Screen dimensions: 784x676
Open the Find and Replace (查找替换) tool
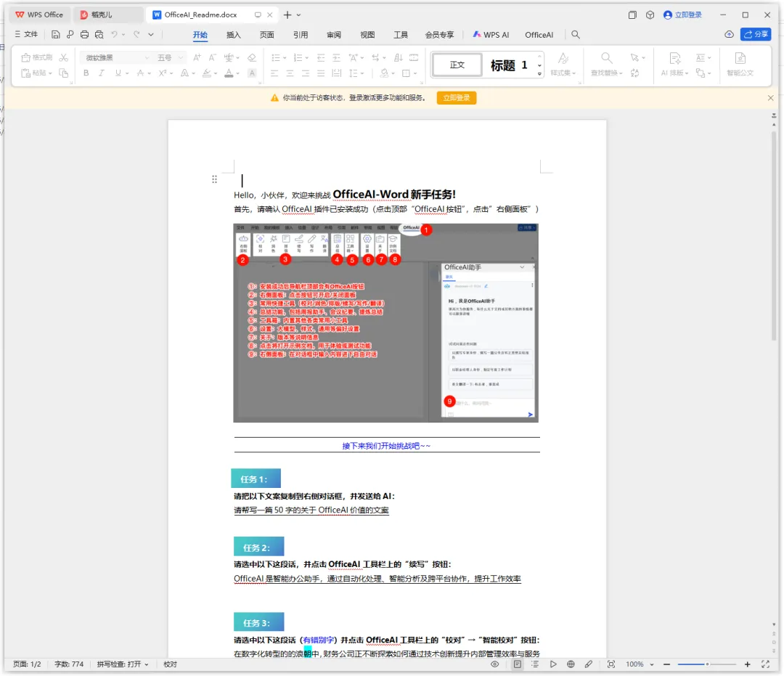point(606,65)
